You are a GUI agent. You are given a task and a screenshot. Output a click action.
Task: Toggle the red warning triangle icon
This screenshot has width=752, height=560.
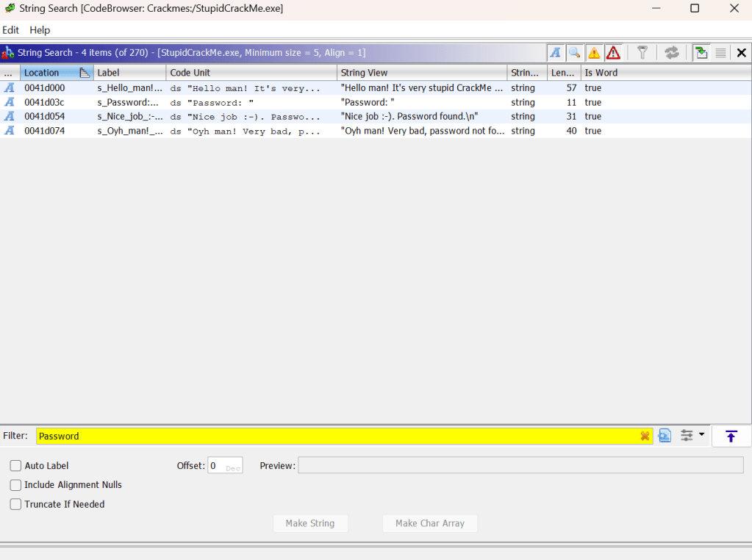coord(613,53)
